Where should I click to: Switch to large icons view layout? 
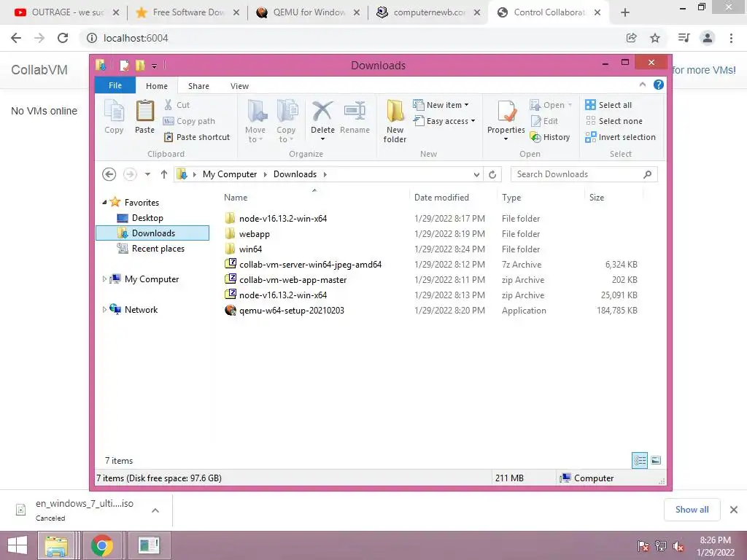pyautogui.click(x=656, y=460)
